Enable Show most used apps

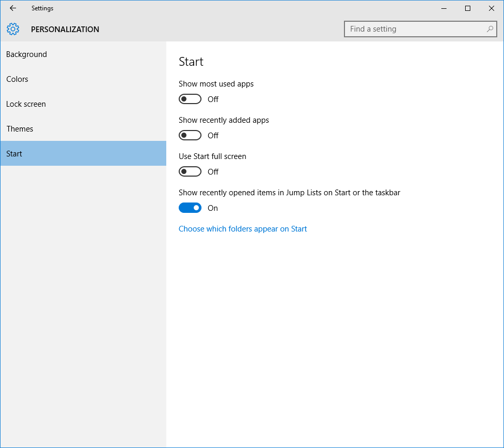click(x=190, y=99)
